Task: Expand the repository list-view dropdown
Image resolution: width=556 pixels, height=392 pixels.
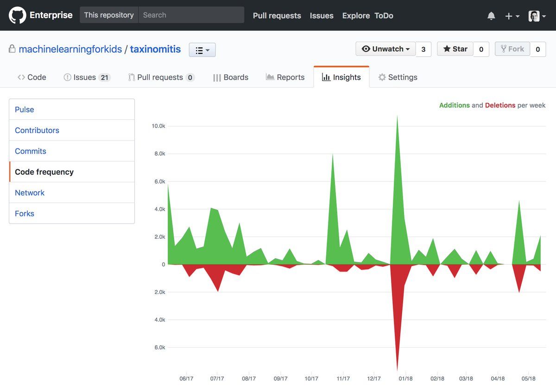Action: (x=202, y=50)
